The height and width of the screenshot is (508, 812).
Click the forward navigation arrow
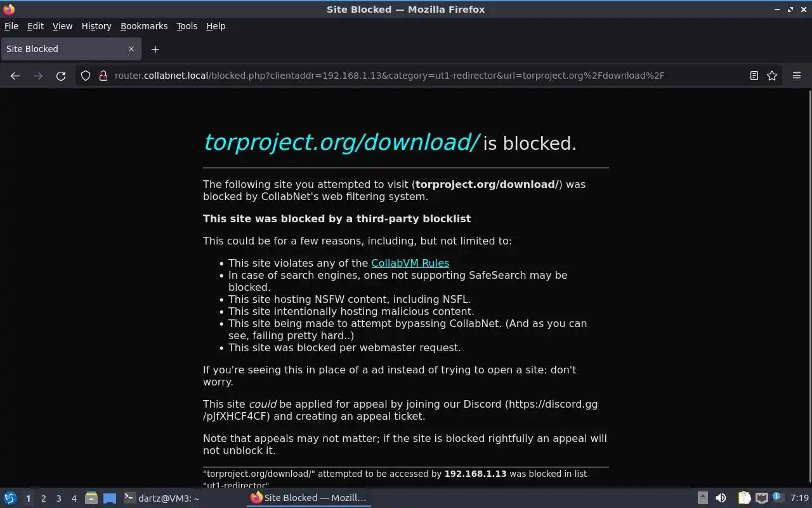(x=38, y=76)
